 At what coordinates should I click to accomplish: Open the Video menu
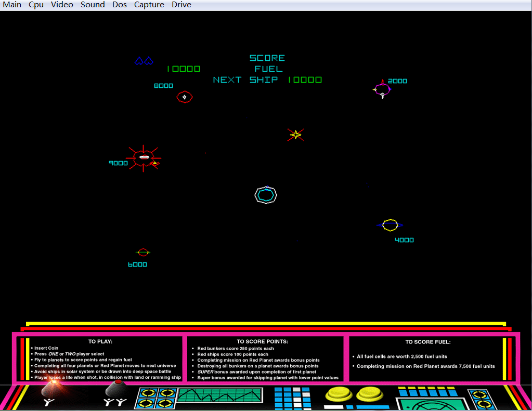tap(62, 5)
